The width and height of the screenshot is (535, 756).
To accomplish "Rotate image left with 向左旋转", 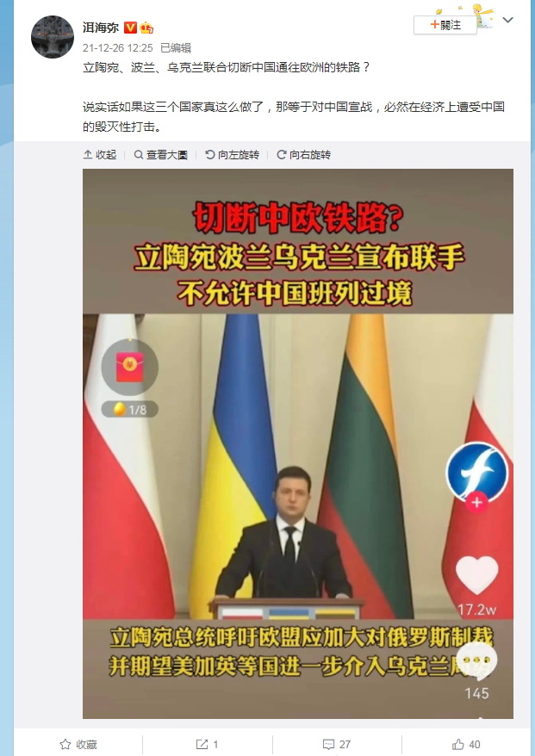I will point(232,155).
